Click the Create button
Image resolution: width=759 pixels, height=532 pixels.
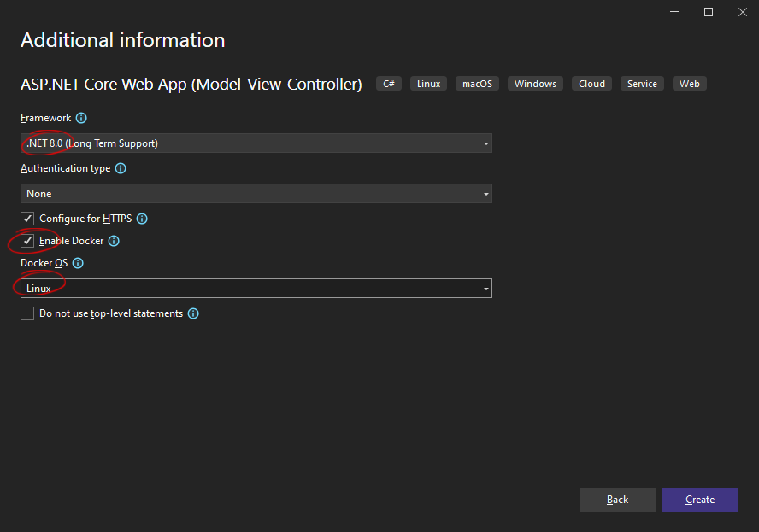click(700, 500)
